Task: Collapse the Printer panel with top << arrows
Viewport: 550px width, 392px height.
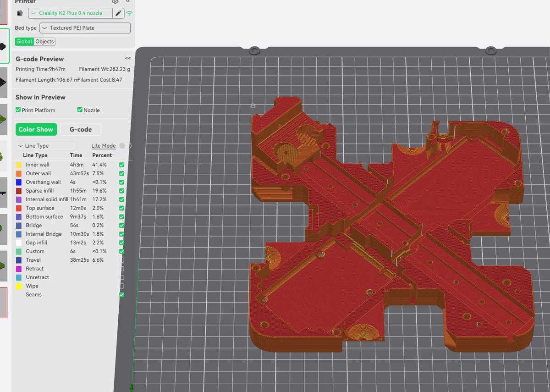Action: [128, 2]
